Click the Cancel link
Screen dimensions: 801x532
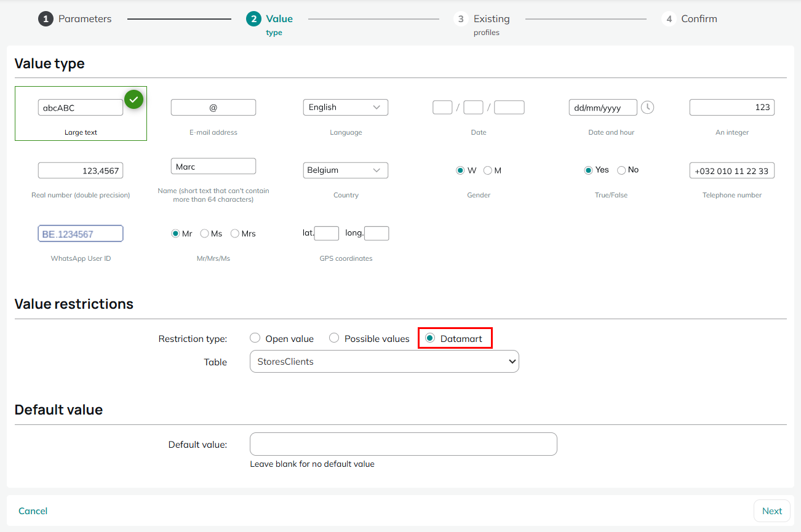click(x=33, y=511)
